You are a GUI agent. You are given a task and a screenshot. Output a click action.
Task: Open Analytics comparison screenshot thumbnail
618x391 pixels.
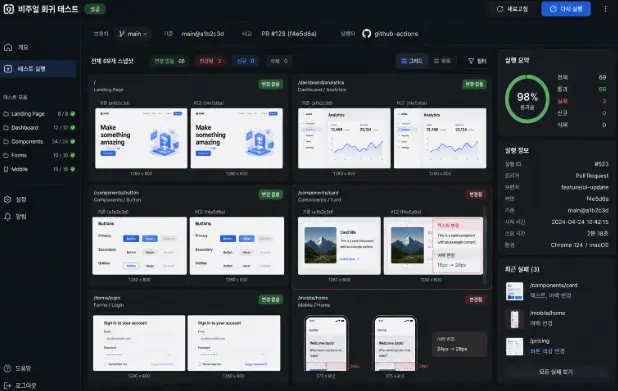tap(440, 138)
